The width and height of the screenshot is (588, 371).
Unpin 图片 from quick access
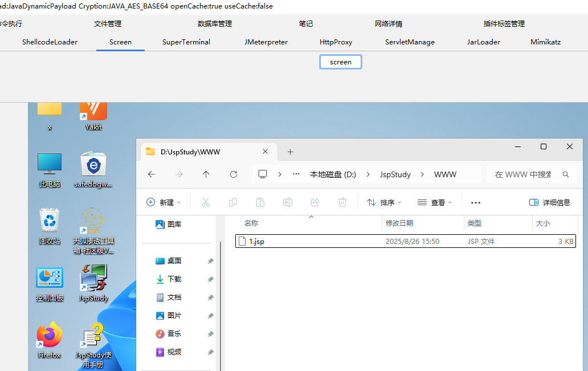coord(210,316)
